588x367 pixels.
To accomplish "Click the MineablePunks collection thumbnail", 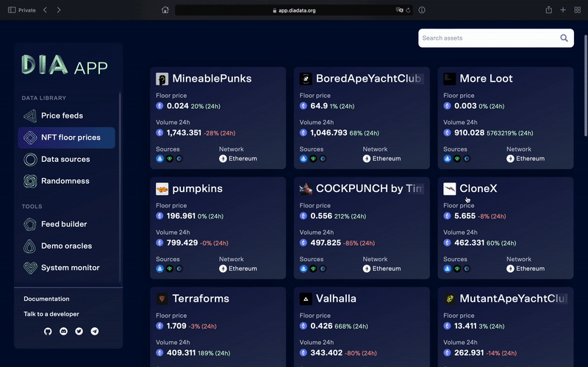I will (162, 79).
